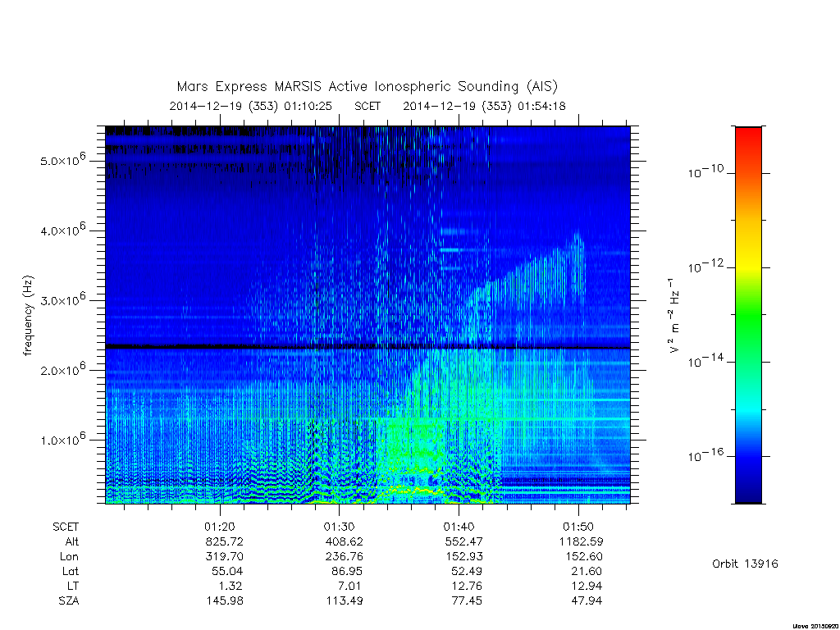
Task: Select the altitude value 408.62
Action: pyautogui.click(x=344, y=541)
